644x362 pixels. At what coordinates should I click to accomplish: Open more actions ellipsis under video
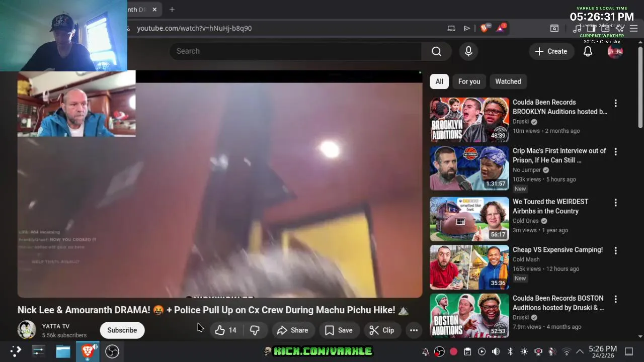point(414,330)
